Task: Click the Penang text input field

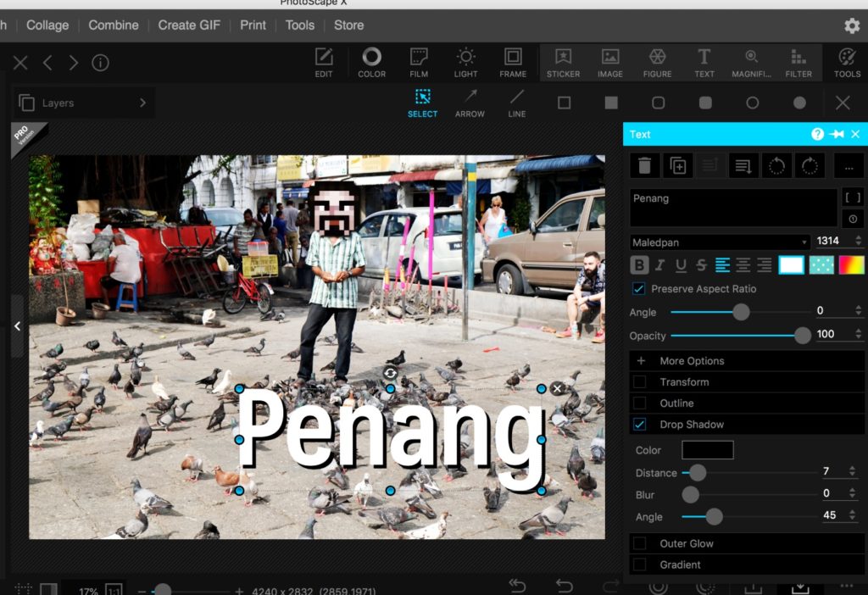Action: click(733, 208)
